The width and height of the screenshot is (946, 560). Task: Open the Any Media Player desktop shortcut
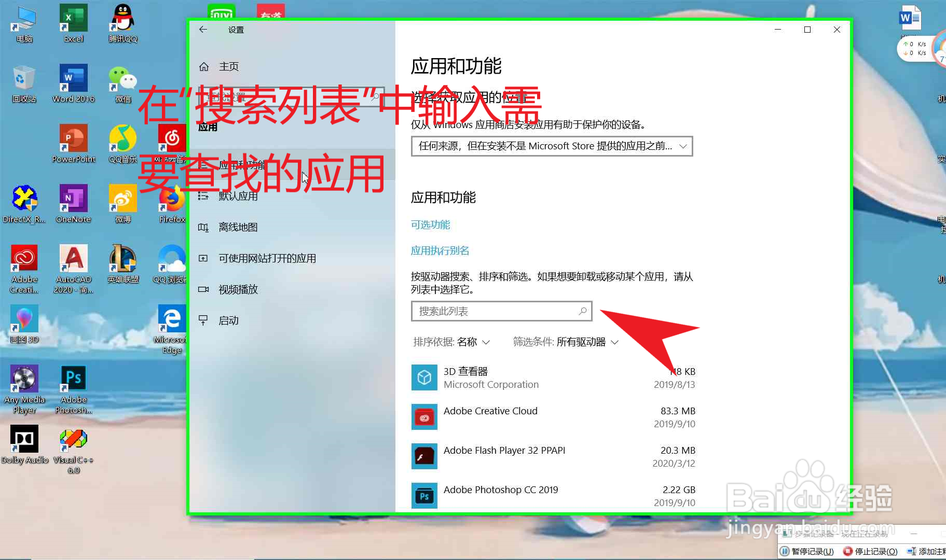click(24, 389)
